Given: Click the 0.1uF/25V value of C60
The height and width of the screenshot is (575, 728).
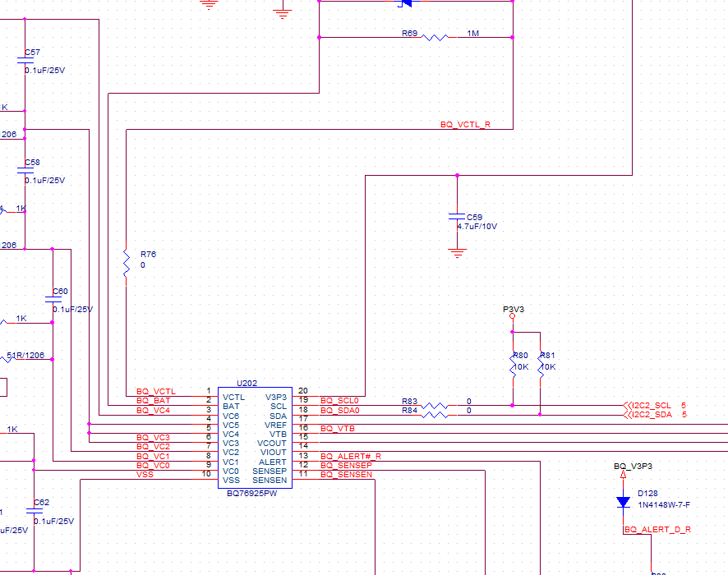Looking at the screenshot, I should click(x=73, y=310).
